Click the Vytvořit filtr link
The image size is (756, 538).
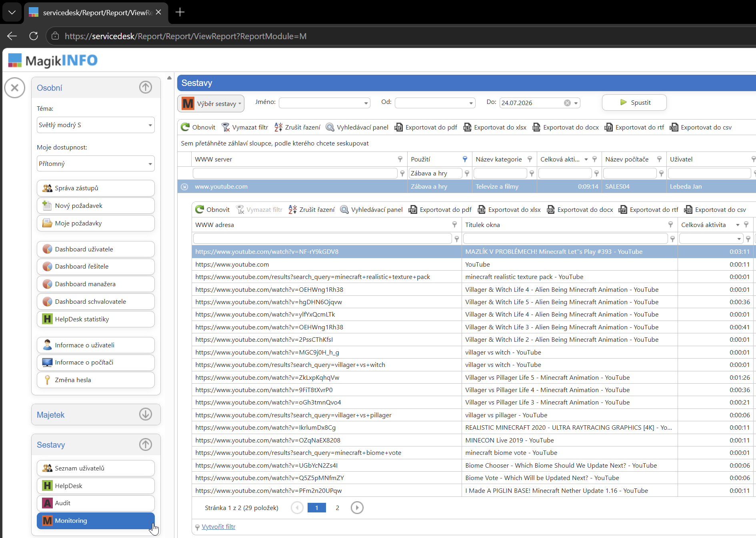click(x=218, y=527)
